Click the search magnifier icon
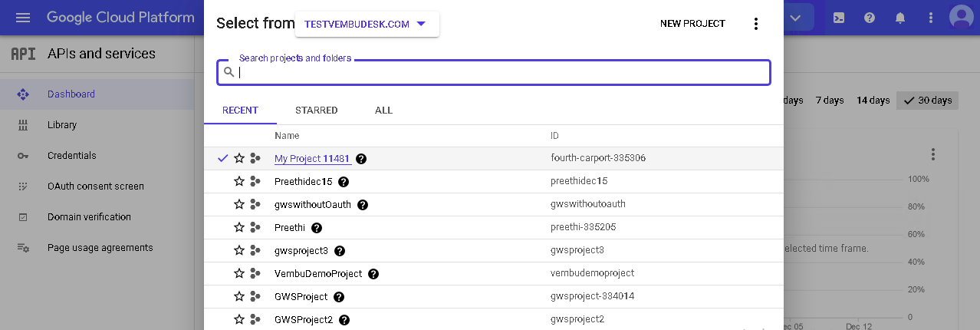 pyautogui.click(x=229, y=72)
